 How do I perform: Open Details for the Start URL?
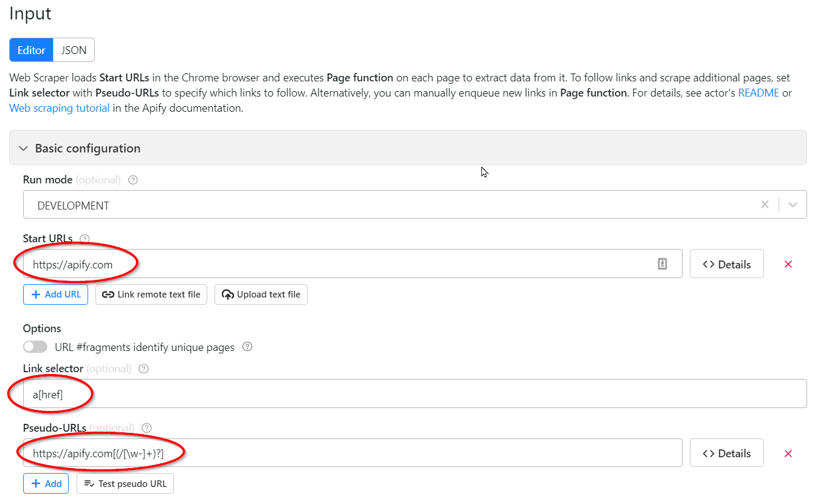click(x=726, y=264)
